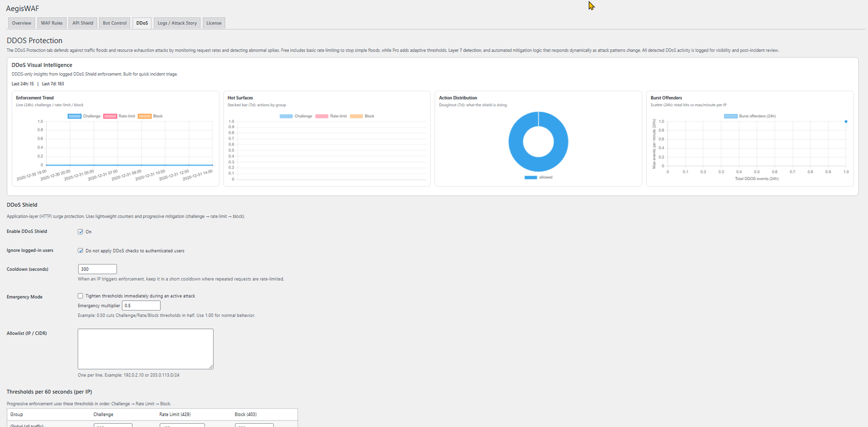Image resolution: width=868 pixels, height=427 pixels.
Task: Toggle Rate-limit legend swatch in Enforcement Trend
Action: (110, 116)
